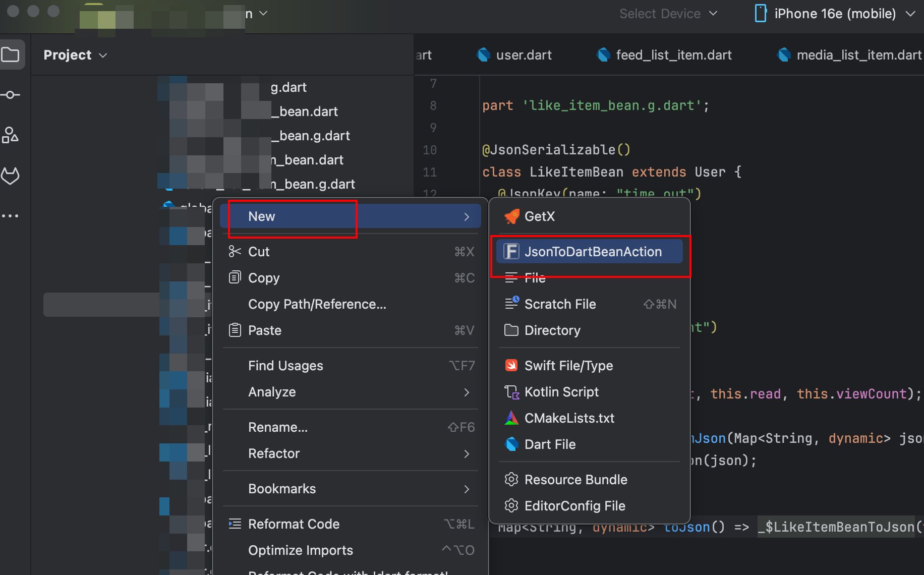Open the iPhone 16e (mobile) target dropdown
This screenshot has height=575, width=924.
pos(836,14)
